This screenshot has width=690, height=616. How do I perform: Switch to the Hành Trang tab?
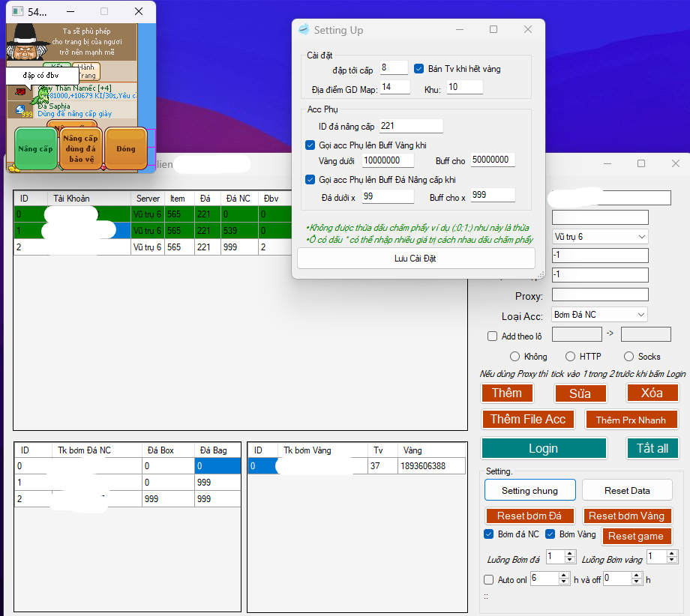coord(87,72)
